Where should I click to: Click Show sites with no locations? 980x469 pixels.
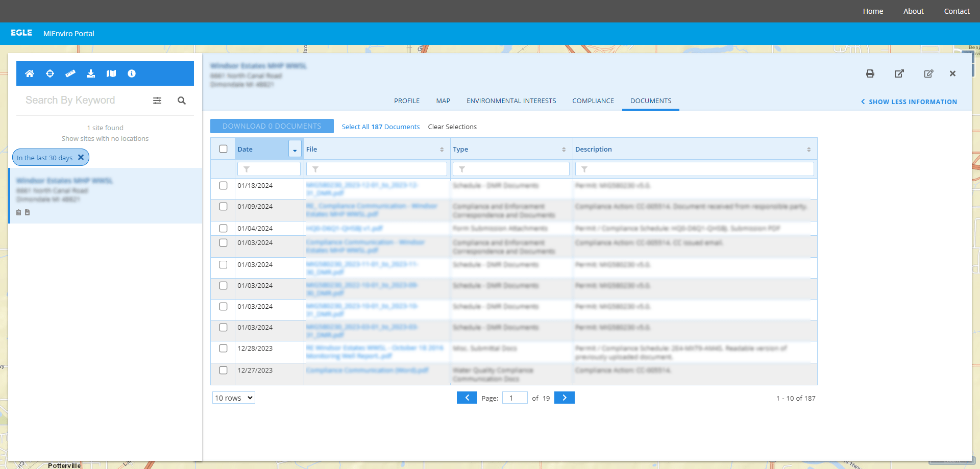(x=105, y=138)
